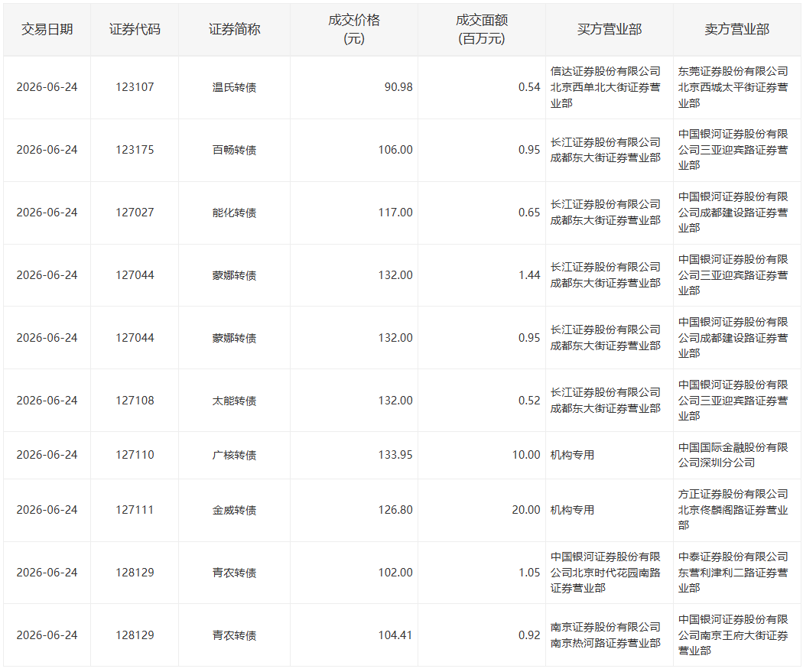
Task: Select seller 东莞证券股份有限公司北京西城太平街证券营业部
Action: point(733,87)
